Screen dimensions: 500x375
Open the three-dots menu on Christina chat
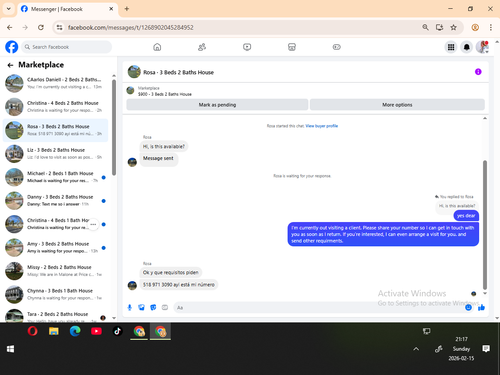pos(93,224)
